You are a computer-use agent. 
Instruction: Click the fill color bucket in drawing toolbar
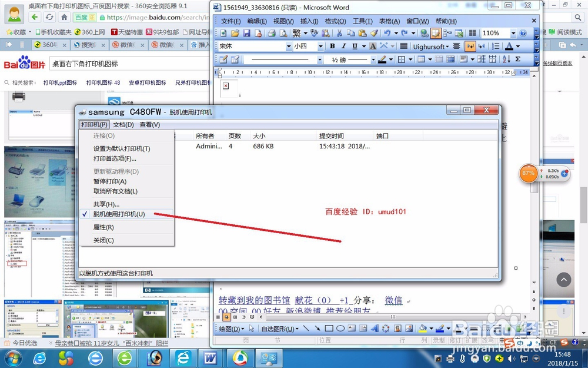point(423,329)
